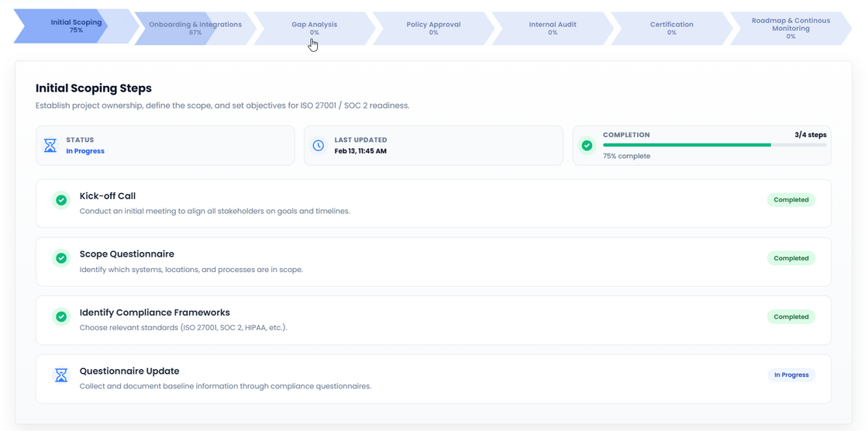Click Identify Compliance Frameworks check icon
This screenshot has height=431, width=868.
click(61, 317)
